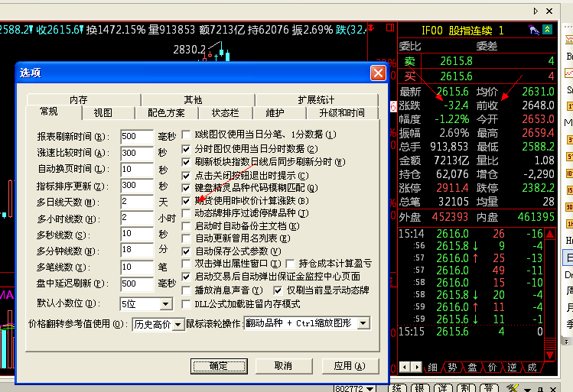Click the teal double-chevron collapse icon

[548, 30]
